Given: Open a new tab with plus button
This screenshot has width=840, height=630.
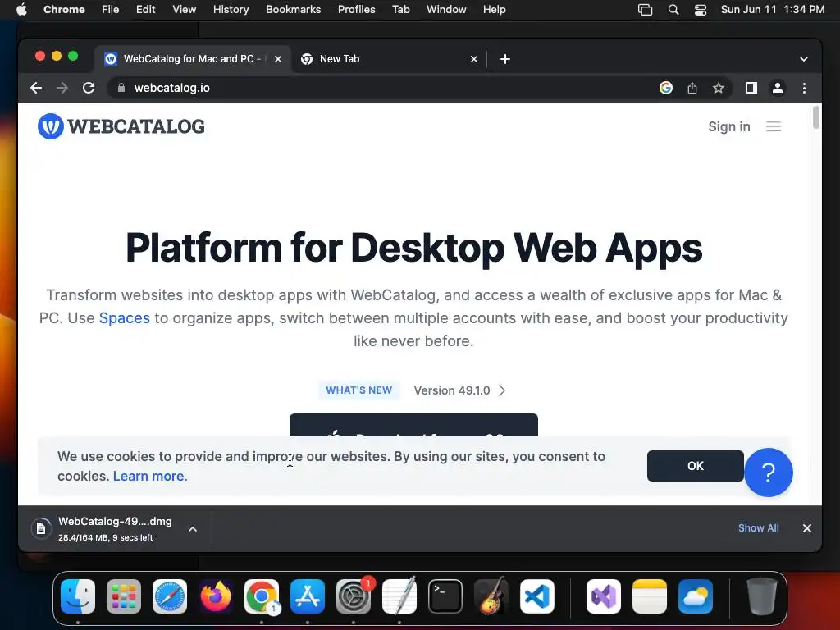Looking at the screenshot, I should pos(505,59).
